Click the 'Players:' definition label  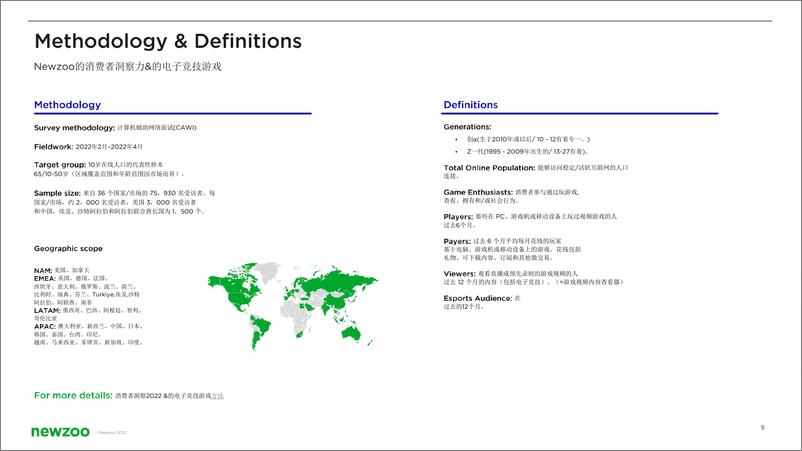(x=458, y=217)
